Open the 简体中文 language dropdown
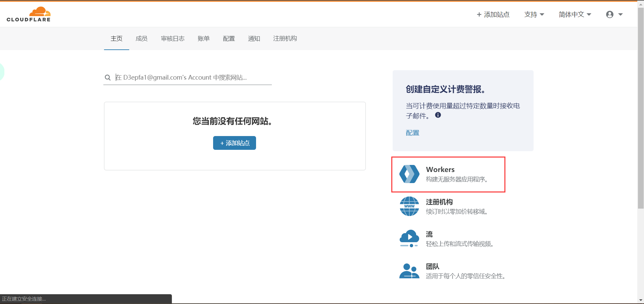This screenshot has width=644, height=304. 575,14
